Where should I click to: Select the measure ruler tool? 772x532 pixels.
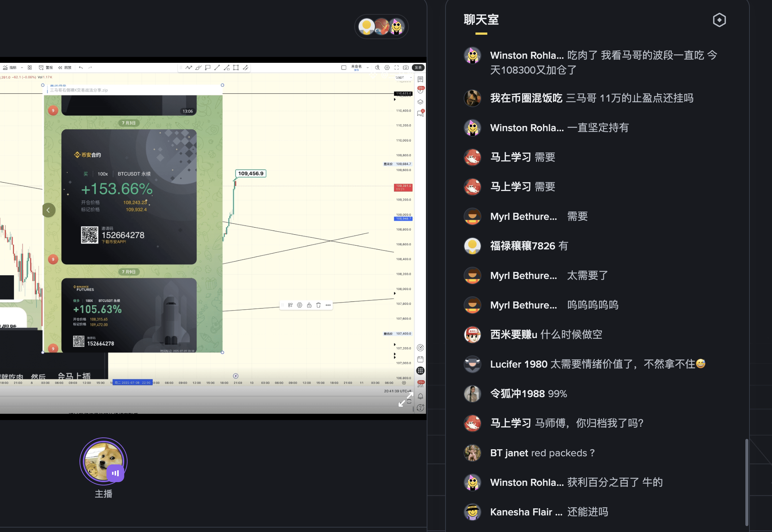click(x=245, y=68)
